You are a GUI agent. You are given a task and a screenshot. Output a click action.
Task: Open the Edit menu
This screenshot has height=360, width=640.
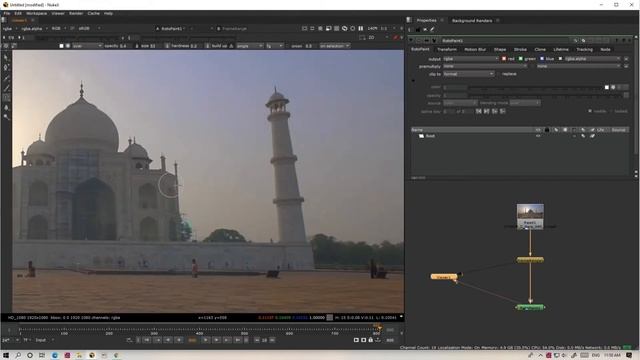pyautogui.click(x=18, y=13)
